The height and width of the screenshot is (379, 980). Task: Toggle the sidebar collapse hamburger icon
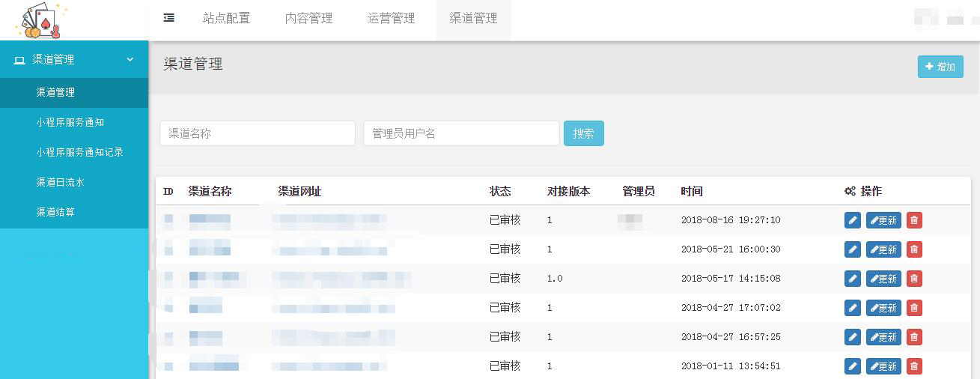click(x=169, y=18)
